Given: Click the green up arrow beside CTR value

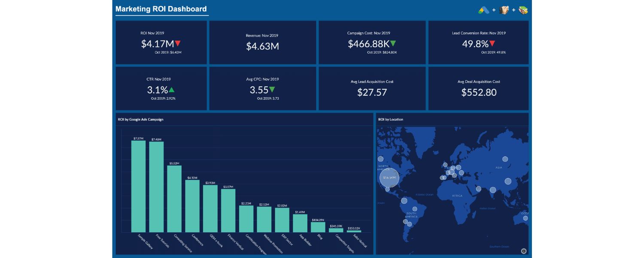Looking at the screenshot, I should click(x=171, y=89).
